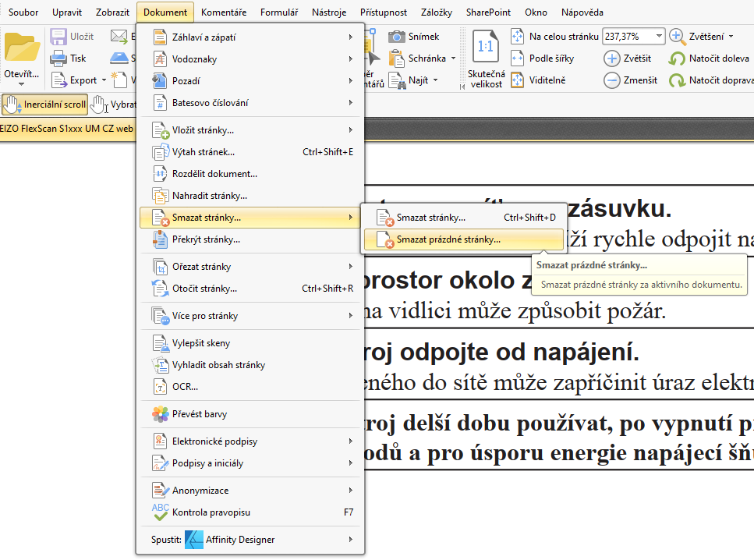The width and height of the screenshot is (754, 560).
Task: Open the Formulář menu
Action: tap(279, 12)
